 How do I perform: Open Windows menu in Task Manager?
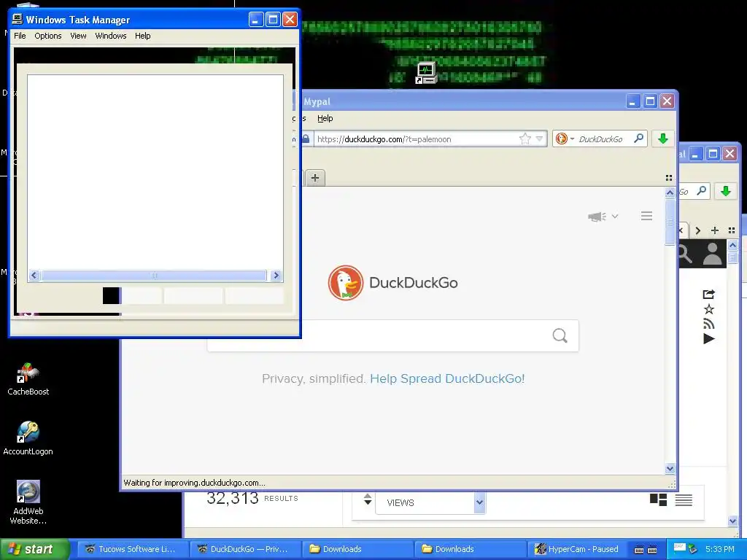[x=111, y=36]
